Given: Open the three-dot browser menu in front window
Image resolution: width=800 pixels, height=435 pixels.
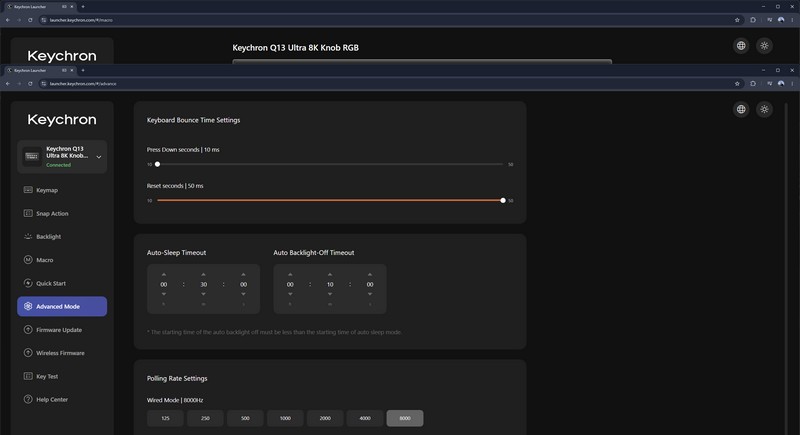Looking at the screenshot, I should tap(792, 84).
